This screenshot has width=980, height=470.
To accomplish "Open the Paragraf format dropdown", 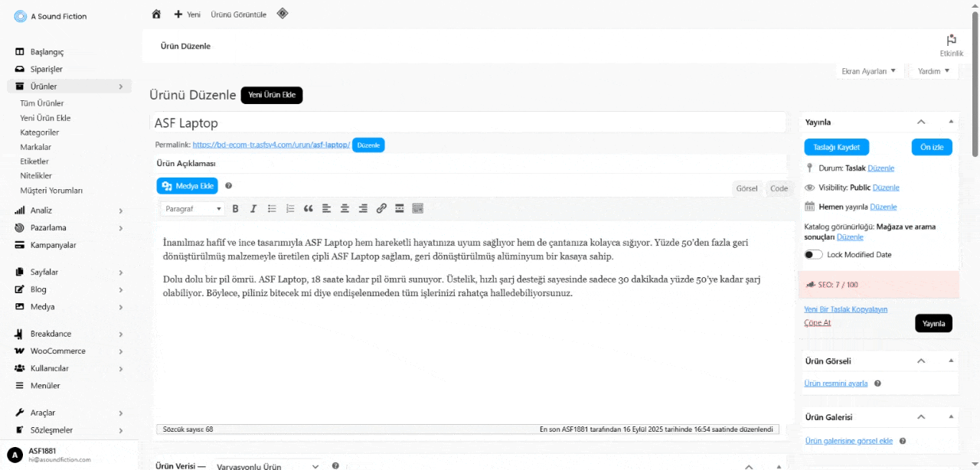I will 193,208.
